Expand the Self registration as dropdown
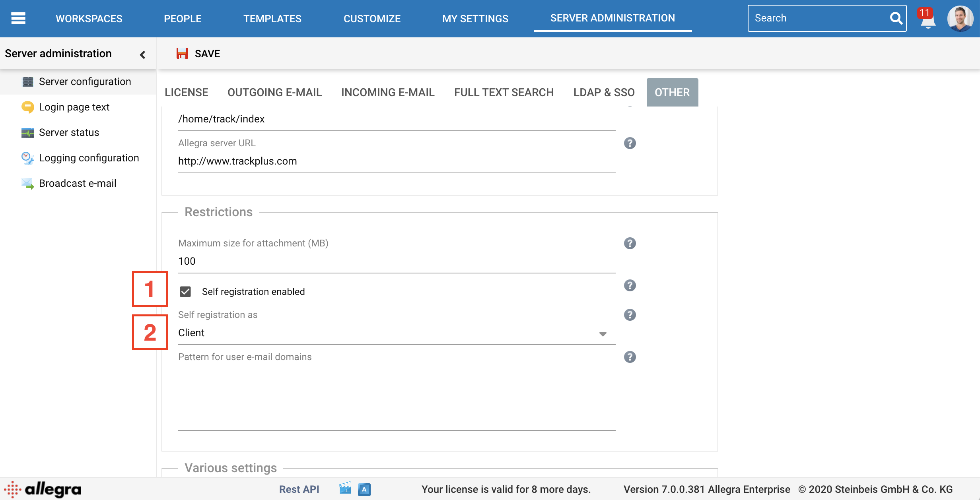The image size is (980, 500). click(603, 334)
